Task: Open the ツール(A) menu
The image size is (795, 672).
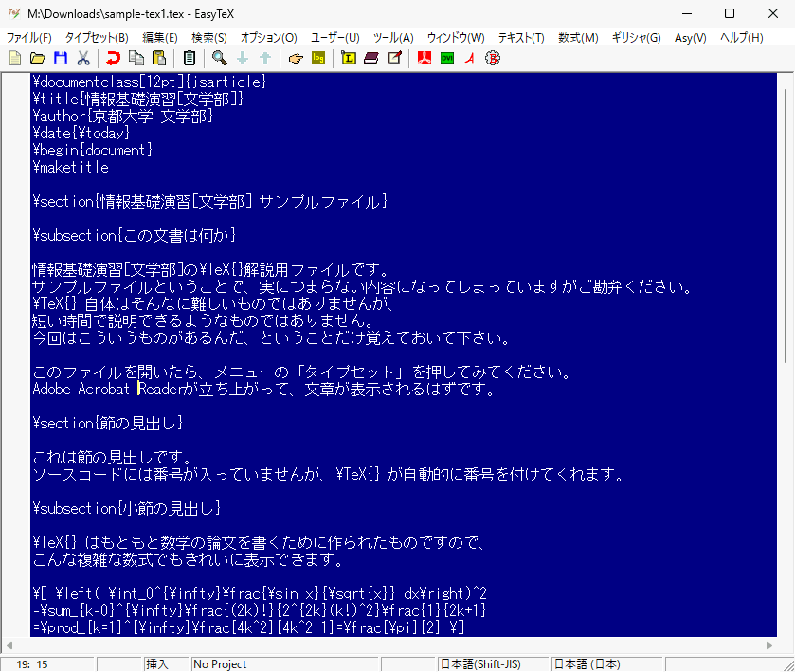Action: 393,38
